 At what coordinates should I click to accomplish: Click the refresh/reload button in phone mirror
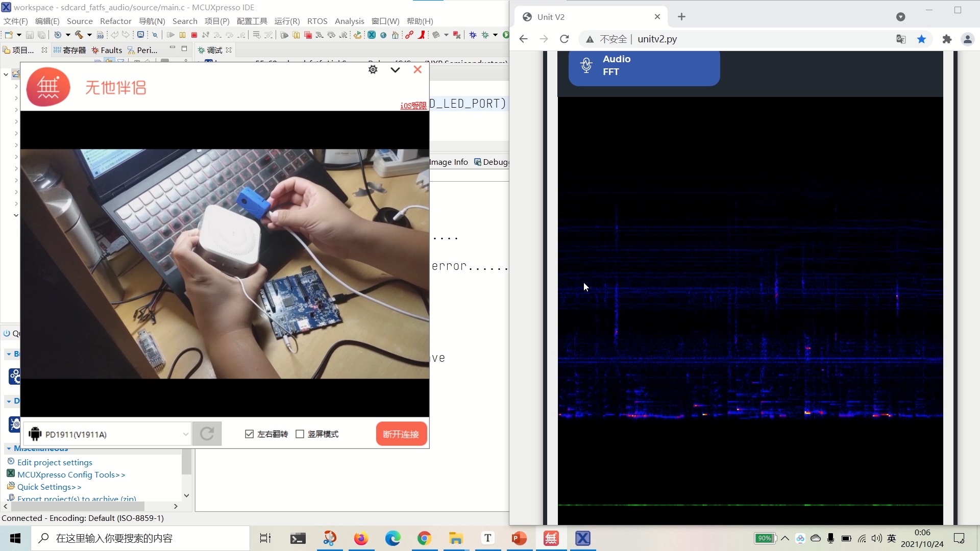pos(207,433)
